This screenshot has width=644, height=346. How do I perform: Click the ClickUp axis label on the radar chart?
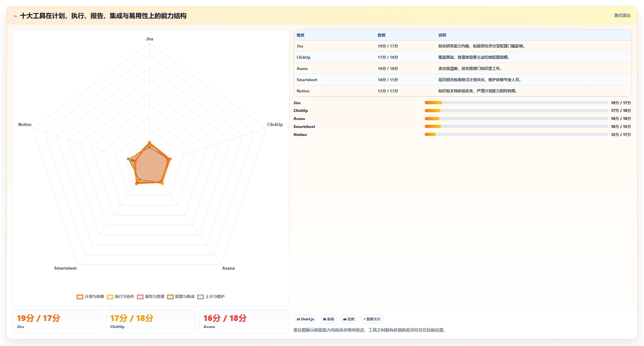coord(275,124)
